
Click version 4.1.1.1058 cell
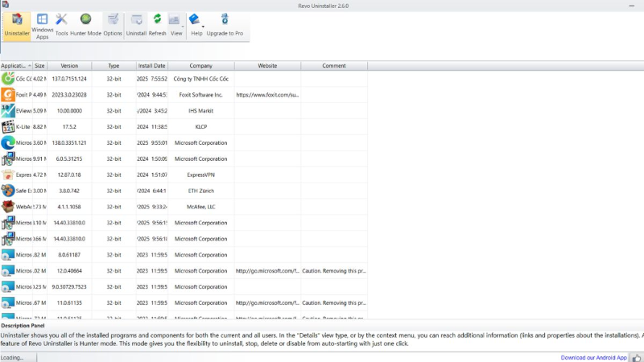click(x=69, y=207)
